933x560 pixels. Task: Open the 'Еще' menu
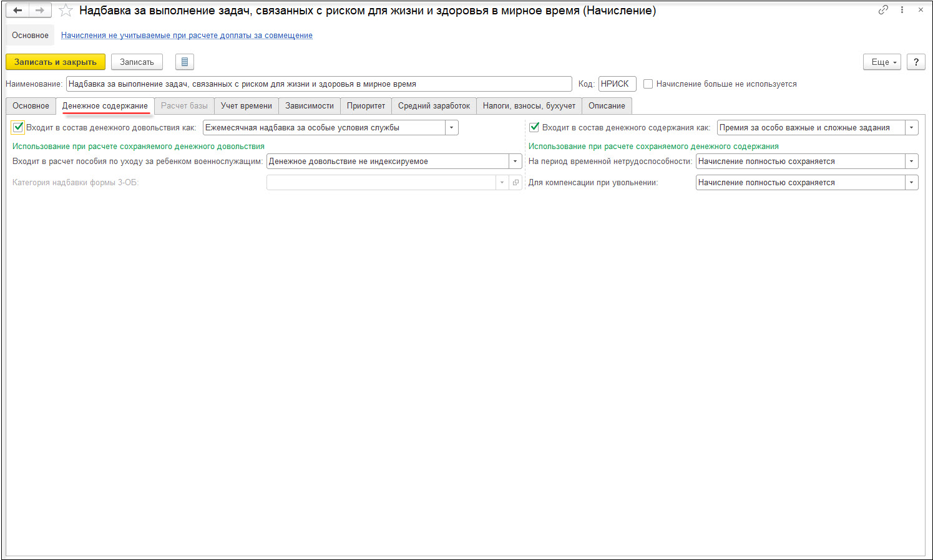point(882,62)
